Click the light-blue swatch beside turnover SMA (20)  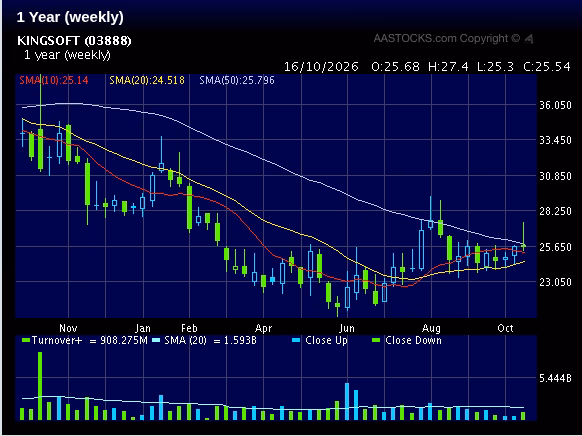(156, 340)
